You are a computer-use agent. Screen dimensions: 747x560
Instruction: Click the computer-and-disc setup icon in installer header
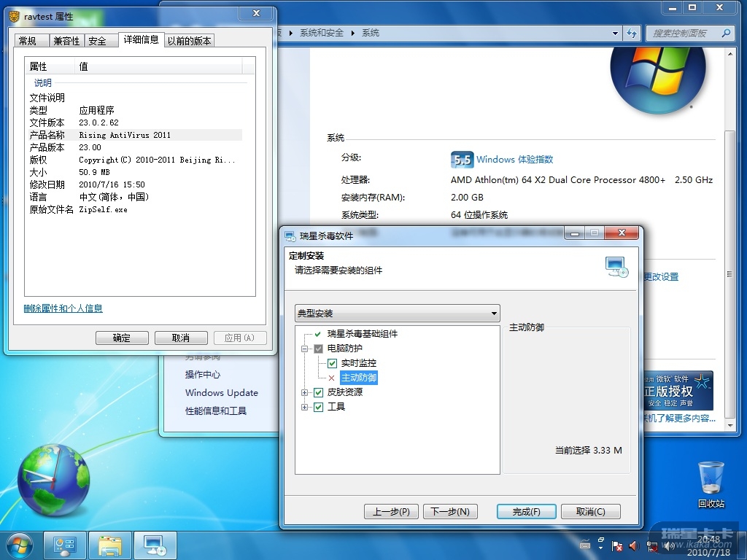[617, 267]
